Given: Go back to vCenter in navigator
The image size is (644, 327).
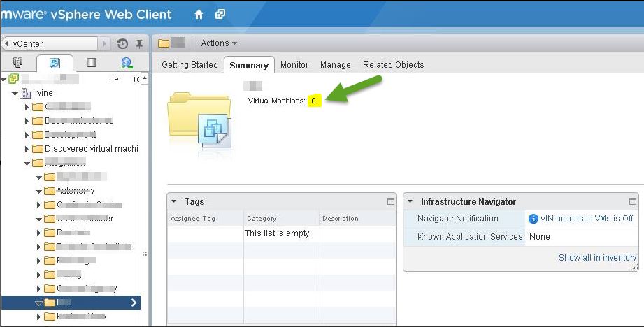Looking at the screenshot, I should point(50,43).
